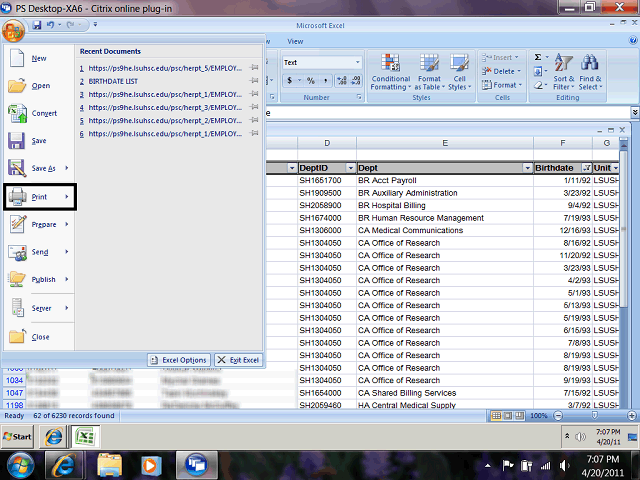Click the Excel Options button
640x480 pixels.
tap(178, 360)
